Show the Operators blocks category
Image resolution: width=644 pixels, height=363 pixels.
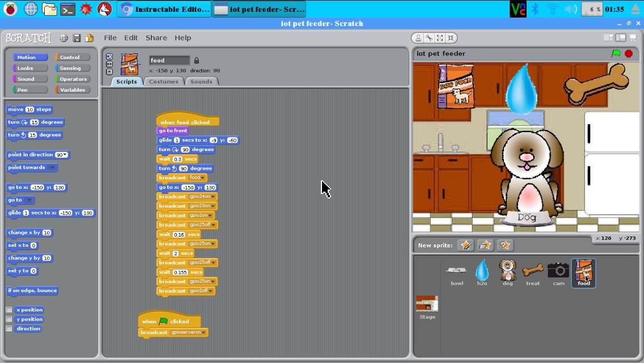click(73, 79)
